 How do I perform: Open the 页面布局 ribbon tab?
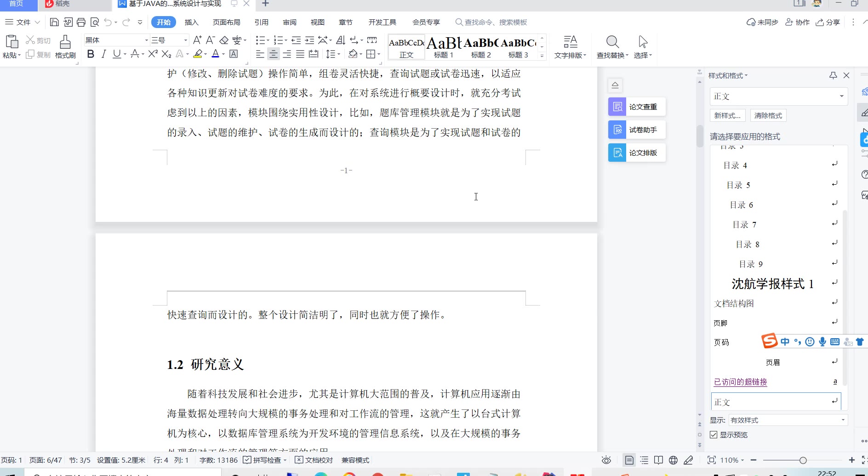click(x=226, y=22)
